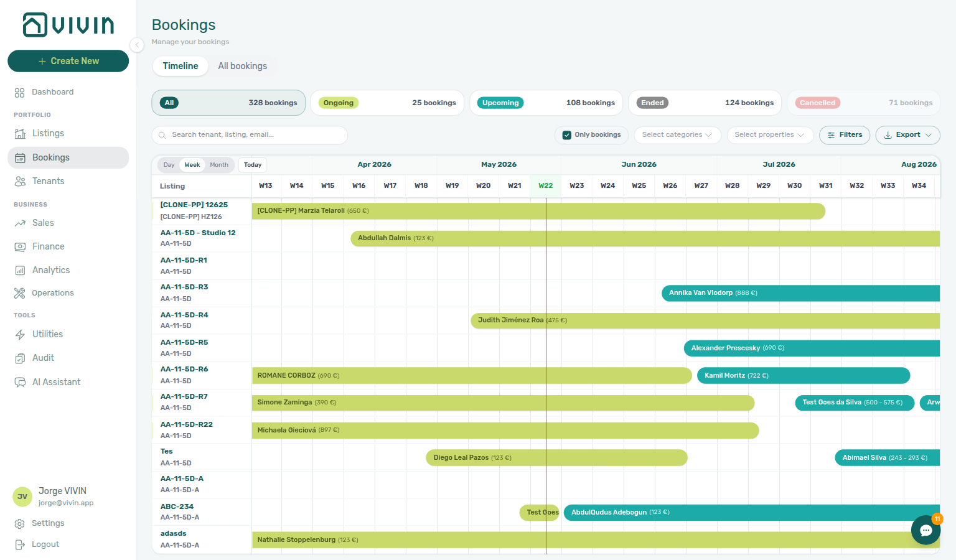The image size is (956, 560).
Task: Open the AI Assistant chat icon
Action: coord(20,382)
